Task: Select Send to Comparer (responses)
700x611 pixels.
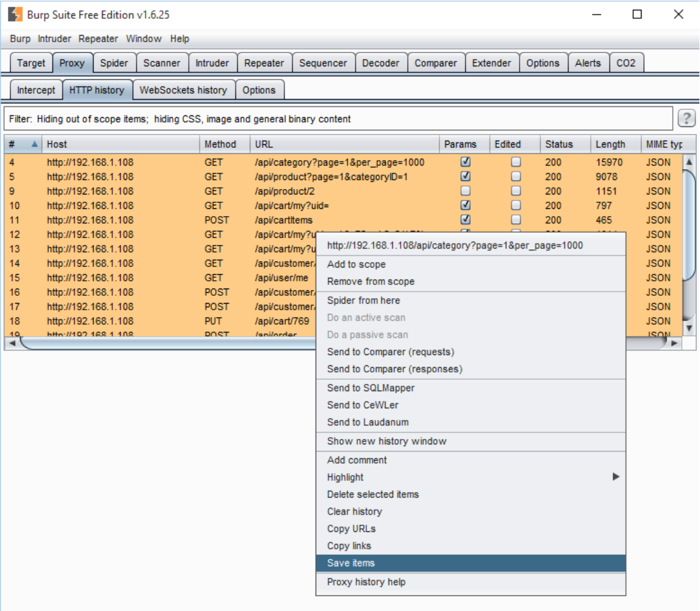Action: pyautogui.click(x=471, y=369)
